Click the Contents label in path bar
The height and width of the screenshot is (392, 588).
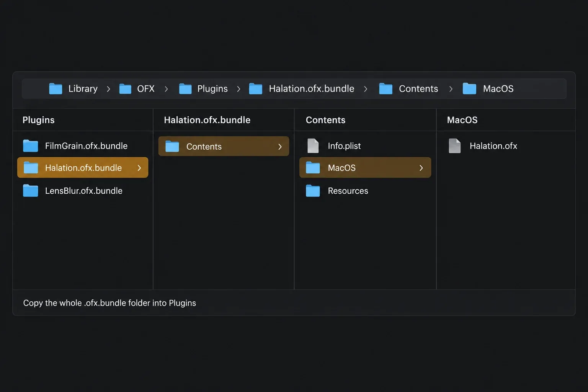click(x=418, y=89)
